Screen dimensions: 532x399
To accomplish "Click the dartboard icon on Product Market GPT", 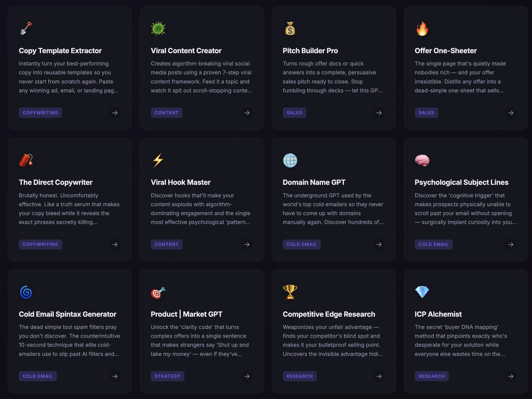I will [x=158, y=292].
